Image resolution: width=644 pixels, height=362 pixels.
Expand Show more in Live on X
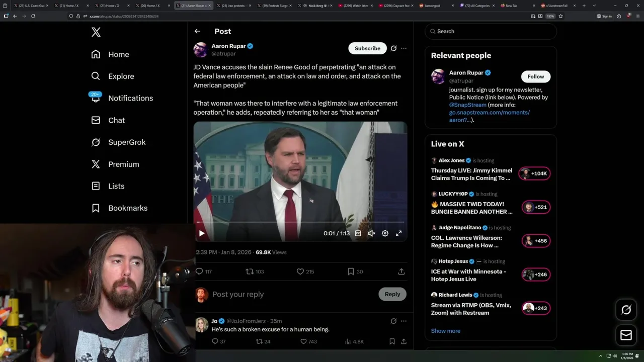click(x=445, y=331)
